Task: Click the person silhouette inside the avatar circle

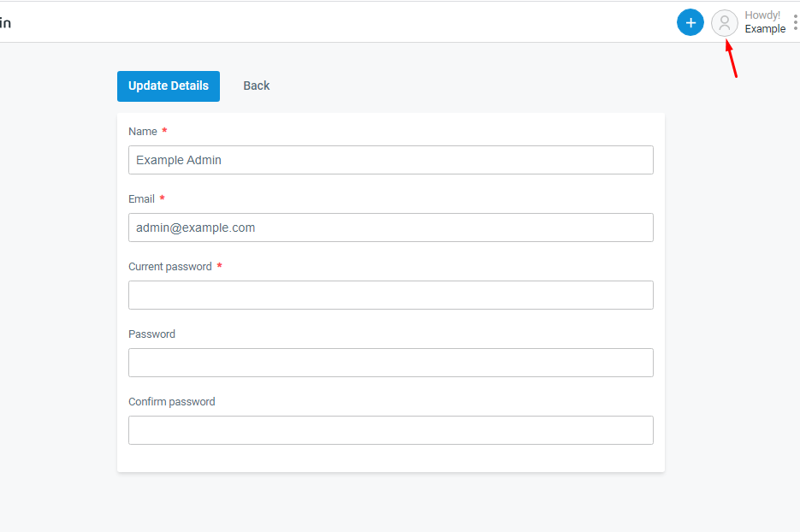Action: 724,23
